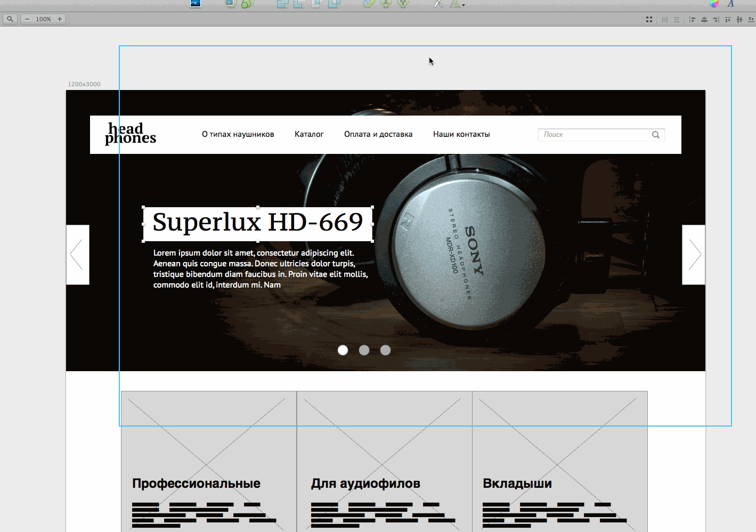Zoom in with the plus button
Screen dimensions: 756x532
(60, 19)
